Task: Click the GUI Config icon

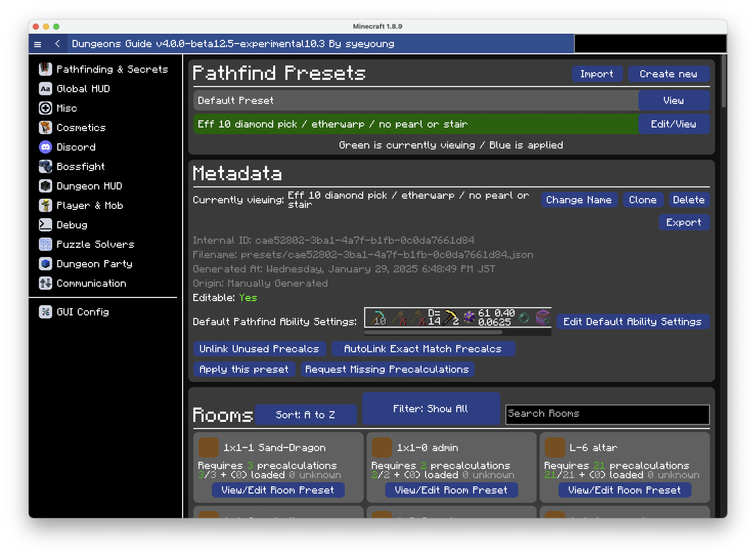Action: [x=46, y=312]
